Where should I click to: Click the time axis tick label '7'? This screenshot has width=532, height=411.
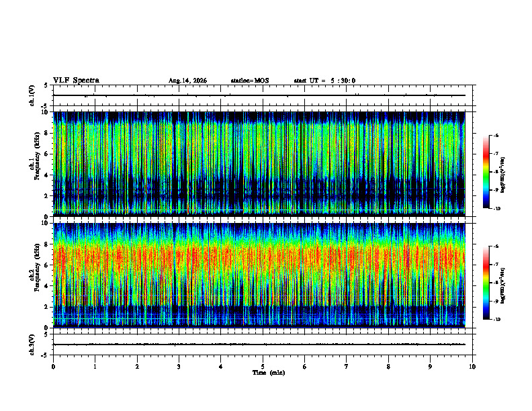347,367
